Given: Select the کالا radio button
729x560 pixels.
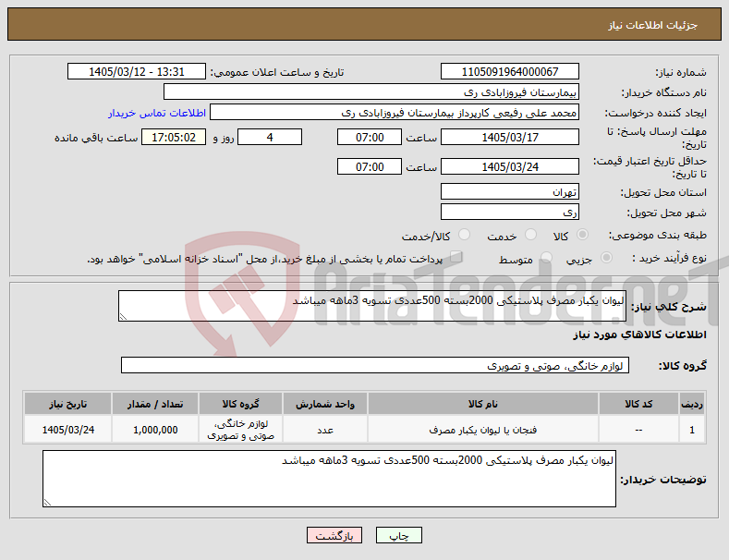Looking at the screenshot, I should (x=582, y=235).
